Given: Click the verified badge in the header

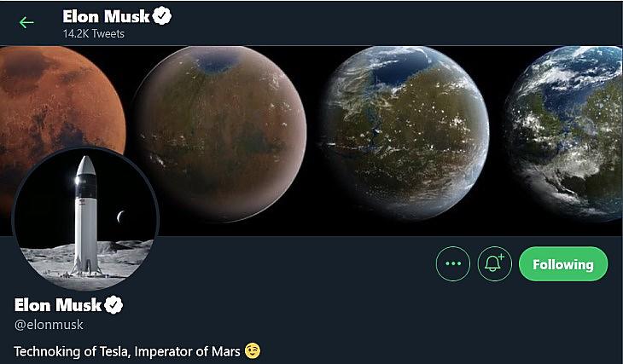Looking at the screenshot, I should coord(162,16).
